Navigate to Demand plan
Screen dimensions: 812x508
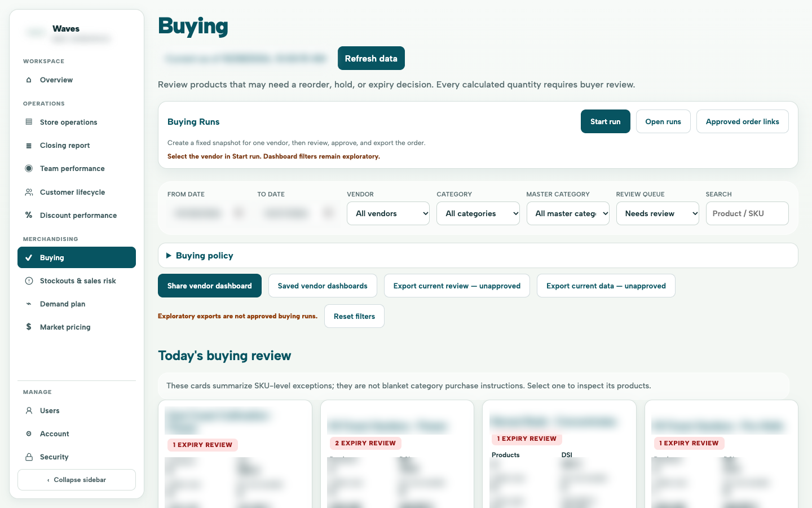tap(77, 304)
